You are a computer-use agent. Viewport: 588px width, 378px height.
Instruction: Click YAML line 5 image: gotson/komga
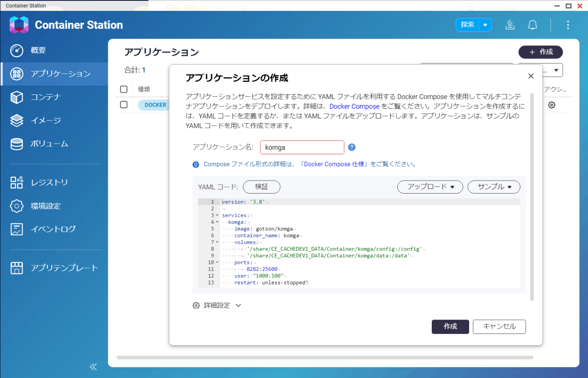coord(263,229)
